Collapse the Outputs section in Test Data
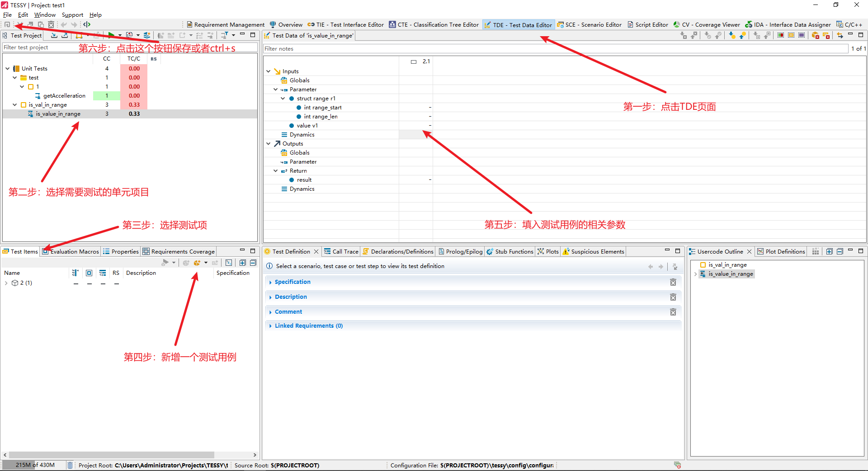868x471 pixels. click(269, 144)
